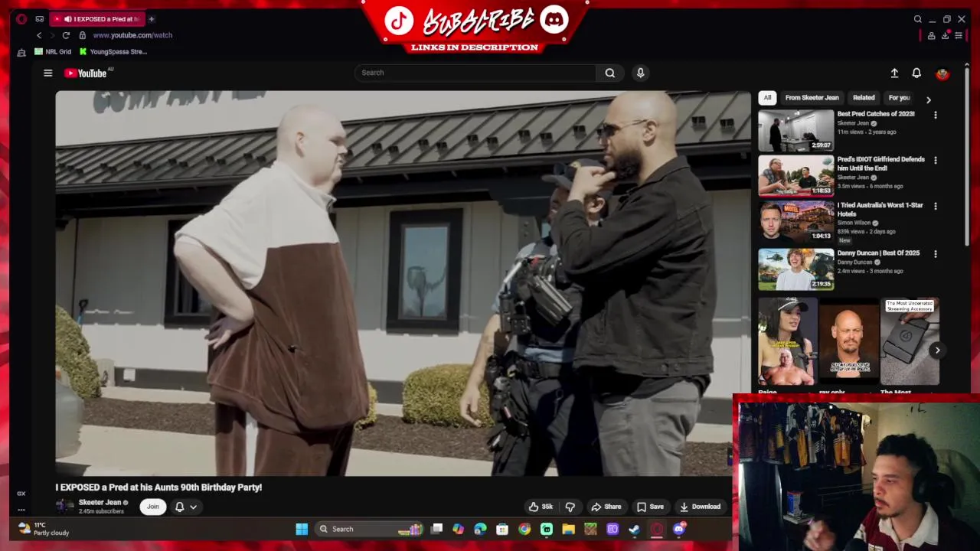Image resolution: width=980 pixels, height=551 pixels.
Task: Open Steam from the taskbar
Action: pyautogui.click(x=635, y=529)
